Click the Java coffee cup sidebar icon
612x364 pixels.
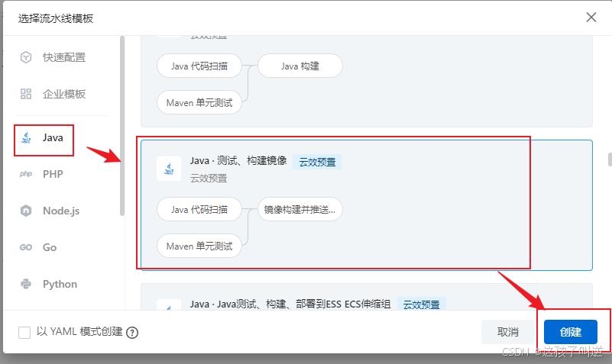[x=26, y=137]
